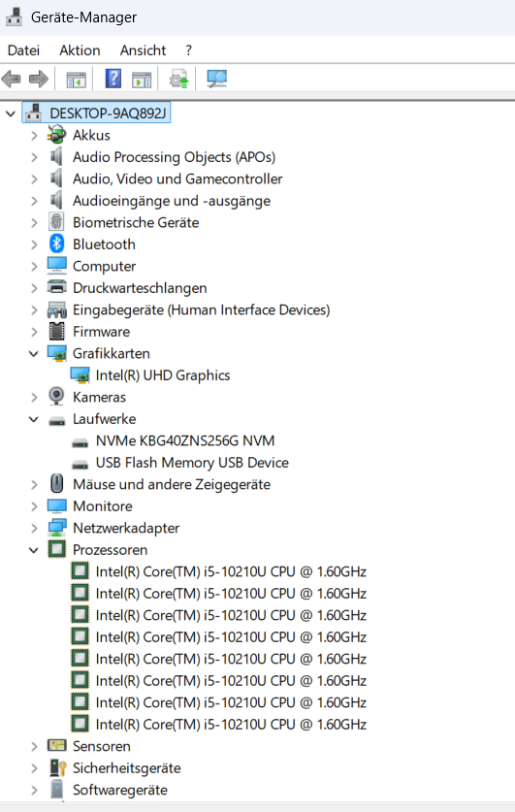Select NVMe KBG40ZNS256G NVM entry
Image resolution: width=515 pixels, height=812 pixels.
point(185,440)
